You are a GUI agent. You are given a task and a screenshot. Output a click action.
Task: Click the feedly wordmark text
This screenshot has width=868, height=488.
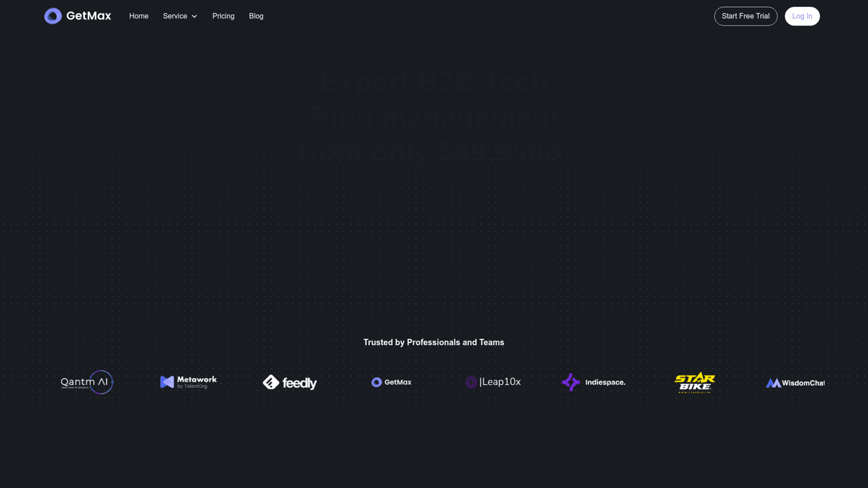click(x=299, y=383)
